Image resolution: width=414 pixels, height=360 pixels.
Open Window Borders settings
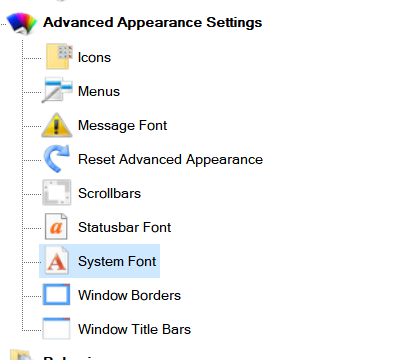[x=129, y=295]
